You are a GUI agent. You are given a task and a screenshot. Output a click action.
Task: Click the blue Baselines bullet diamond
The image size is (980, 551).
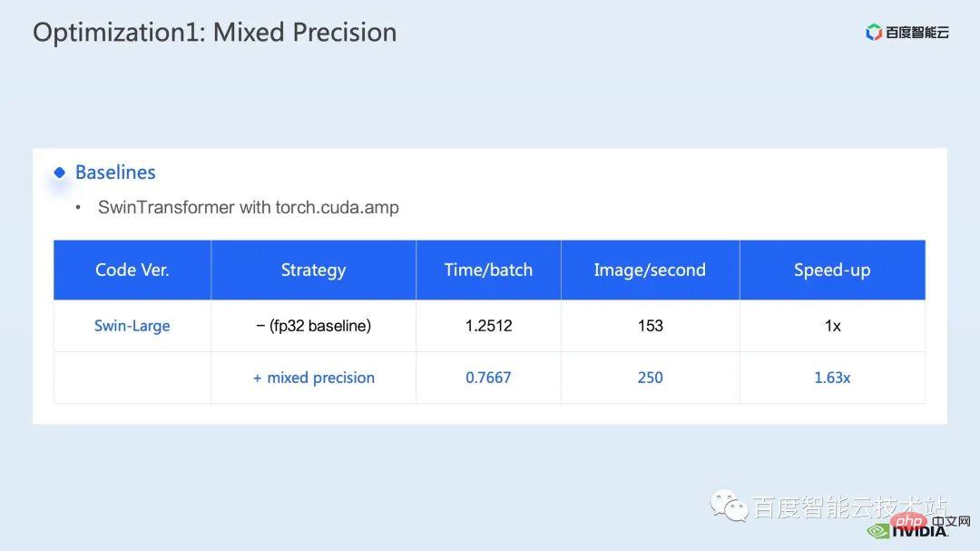tap(59, 172)
